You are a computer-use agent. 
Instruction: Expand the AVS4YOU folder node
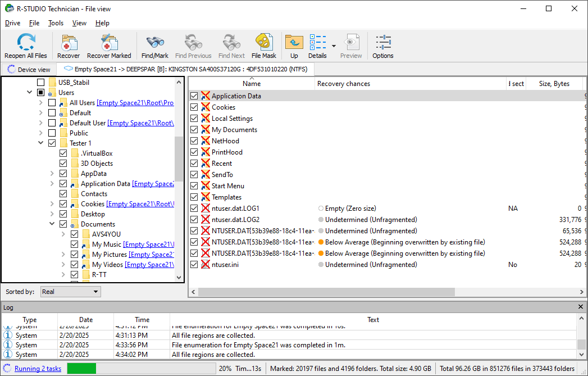(x=63, y=234)
